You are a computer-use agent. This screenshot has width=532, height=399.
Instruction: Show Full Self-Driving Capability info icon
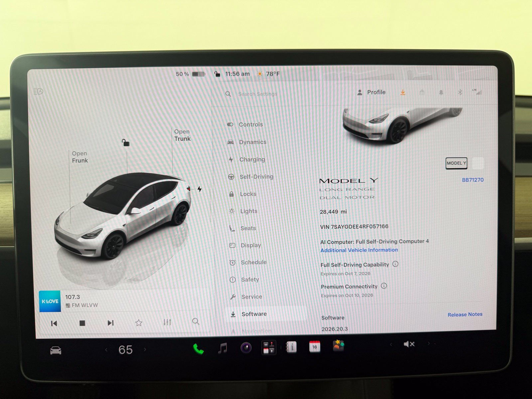tap(395, 264)
